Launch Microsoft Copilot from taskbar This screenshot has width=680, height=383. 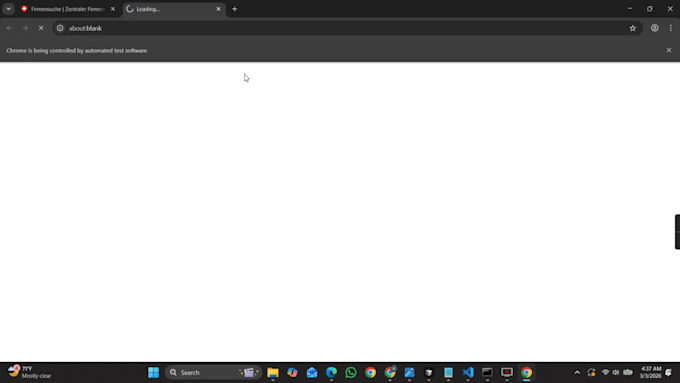[x=292, y=373]
